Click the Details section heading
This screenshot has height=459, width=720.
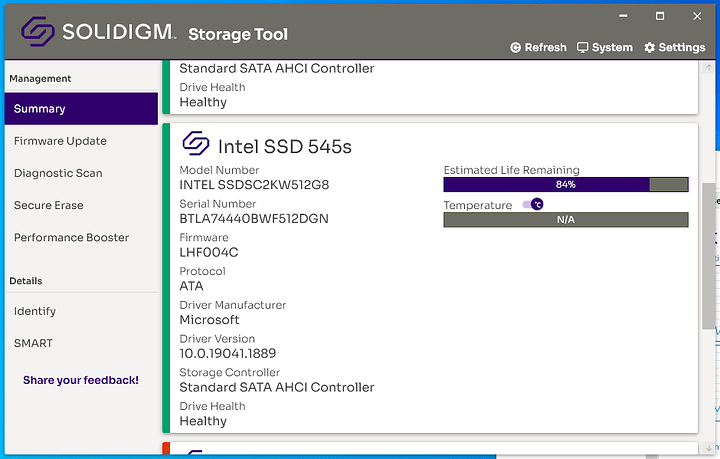tap(26, 281)
